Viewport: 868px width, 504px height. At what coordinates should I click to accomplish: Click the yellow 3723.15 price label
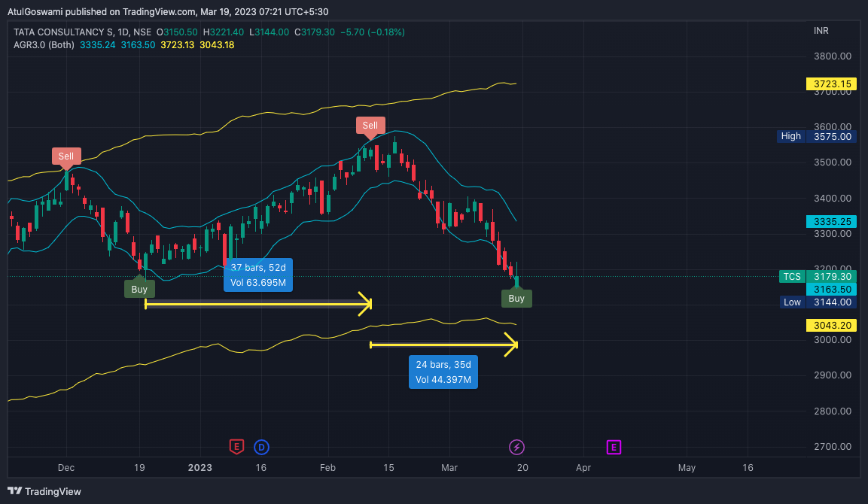(831, 84)
